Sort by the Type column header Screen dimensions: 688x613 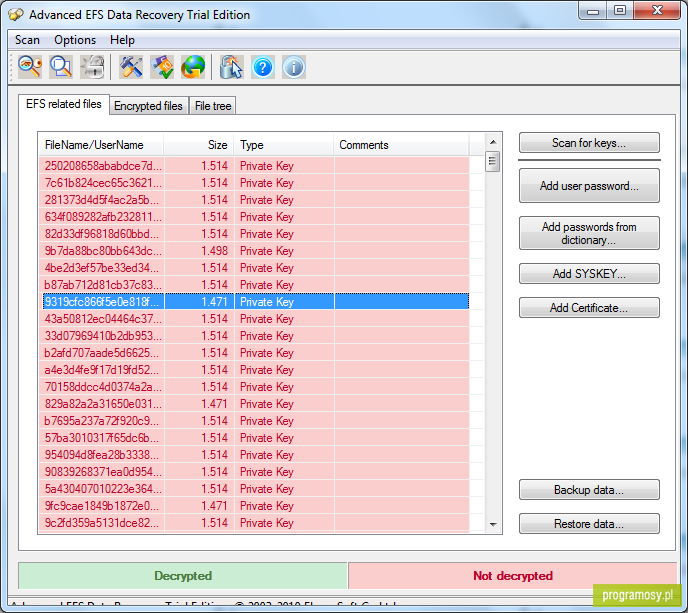tap(284, 145)
